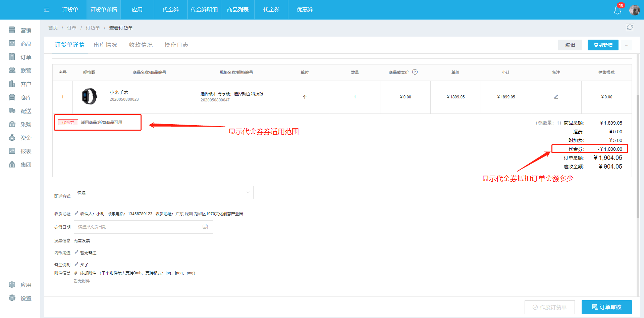Click the paperclip add attachment icon
Viewport: 644px width, 318px height.
(x=76, y=273)
